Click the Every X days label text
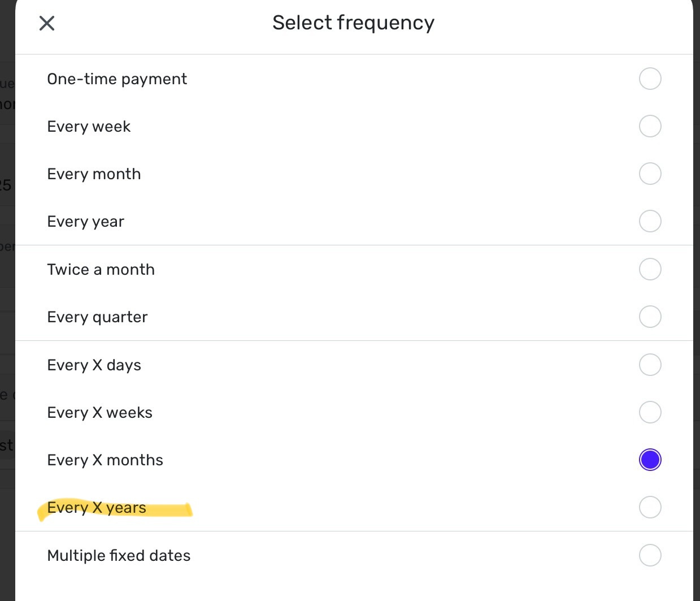The width and height of the screenshot is (700, 601). [x=94, y=365]
